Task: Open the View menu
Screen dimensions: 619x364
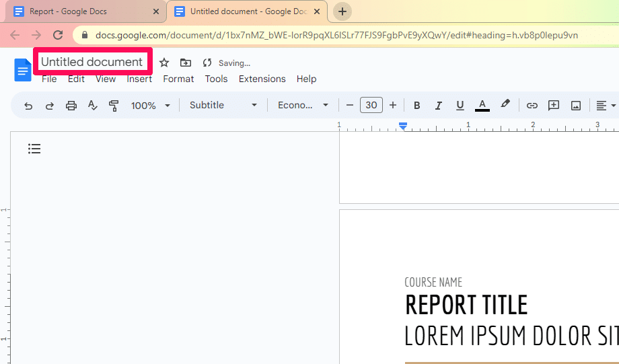Action: click(106, 79)
